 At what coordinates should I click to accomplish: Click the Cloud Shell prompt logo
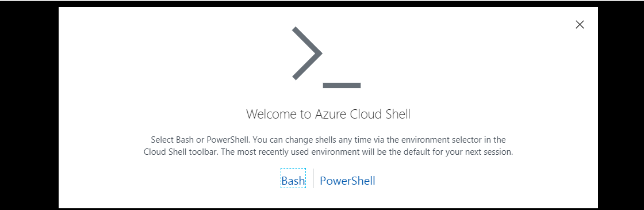tap(326, 58)
